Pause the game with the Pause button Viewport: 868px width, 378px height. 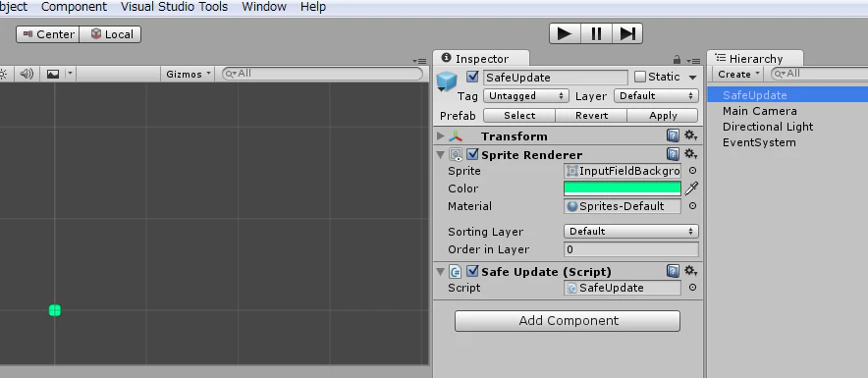pyautogui.click(x=596, y=33)
